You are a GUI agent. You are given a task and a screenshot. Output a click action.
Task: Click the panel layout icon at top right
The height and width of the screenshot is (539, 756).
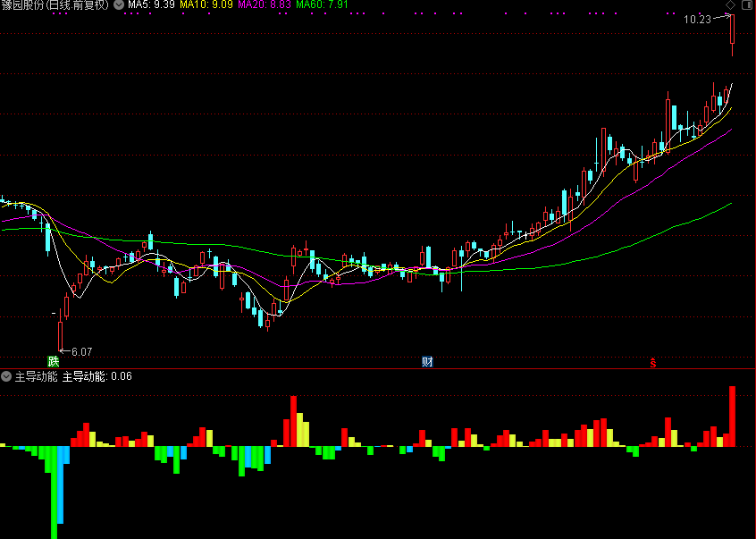pyautogui.click(x=745, y=5)
